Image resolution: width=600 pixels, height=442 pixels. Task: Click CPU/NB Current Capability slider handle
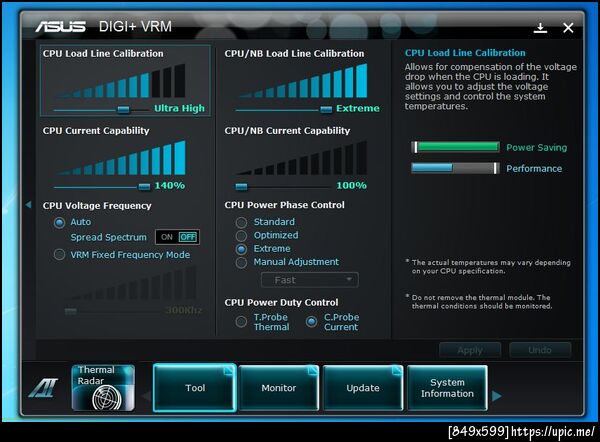[x=241, y=187]
